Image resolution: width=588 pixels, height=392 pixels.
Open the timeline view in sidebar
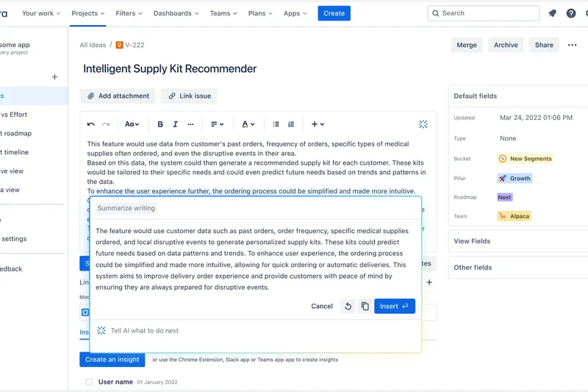pos(33,152)
